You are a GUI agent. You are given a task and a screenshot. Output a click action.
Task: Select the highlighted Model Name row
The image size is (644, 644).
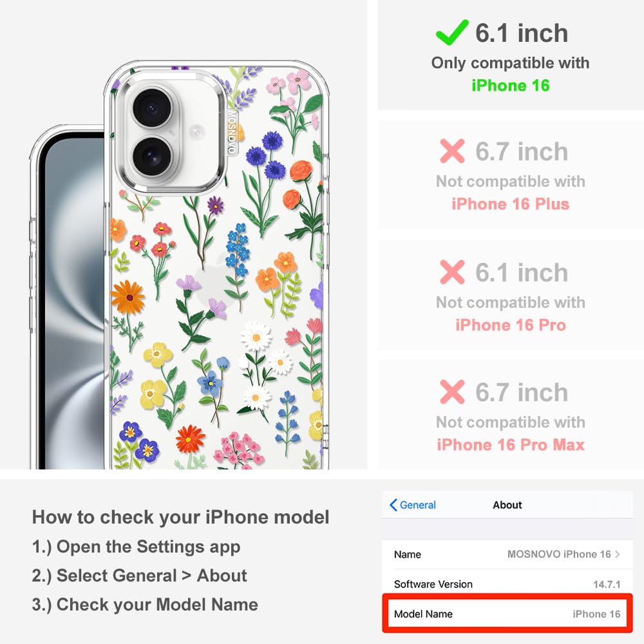coord(507,614)
